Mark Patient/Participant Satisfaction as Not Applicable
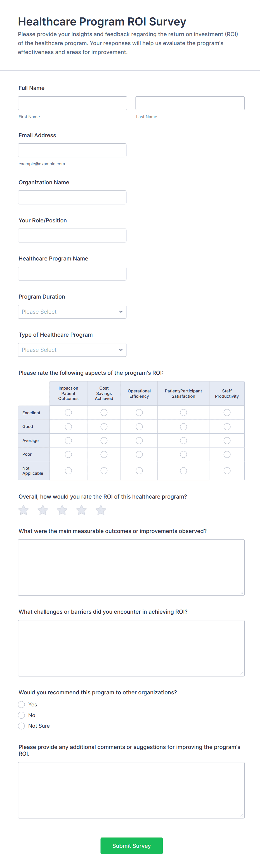The image size is (260, 868). point(183,471)
